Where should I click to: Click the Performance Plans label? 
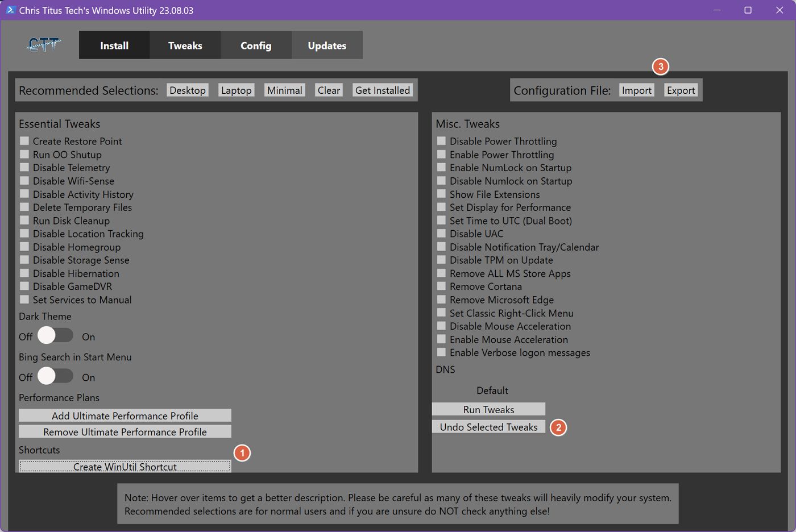(x=59, y=397)
